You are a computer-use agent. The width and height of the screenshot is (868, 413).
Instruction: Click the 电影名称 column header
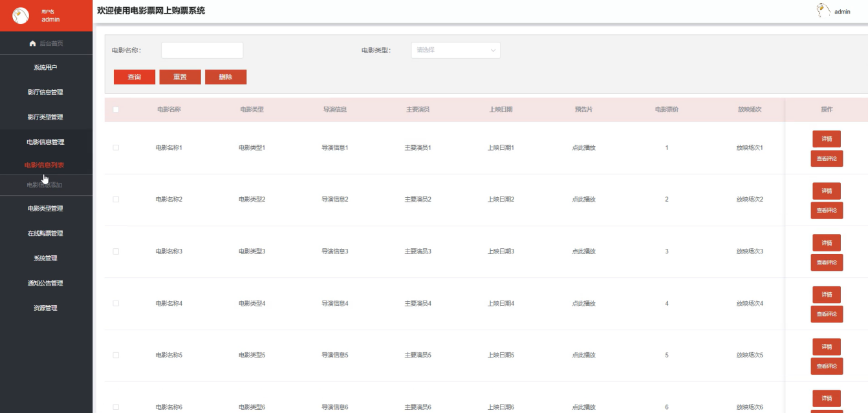click(169, 110)
